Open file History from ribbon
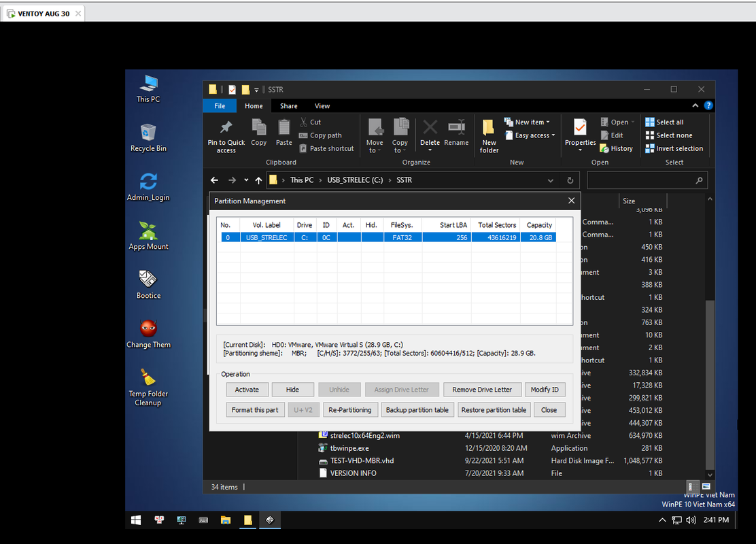This screenshot has height=544, width=756. pos(617,148)
